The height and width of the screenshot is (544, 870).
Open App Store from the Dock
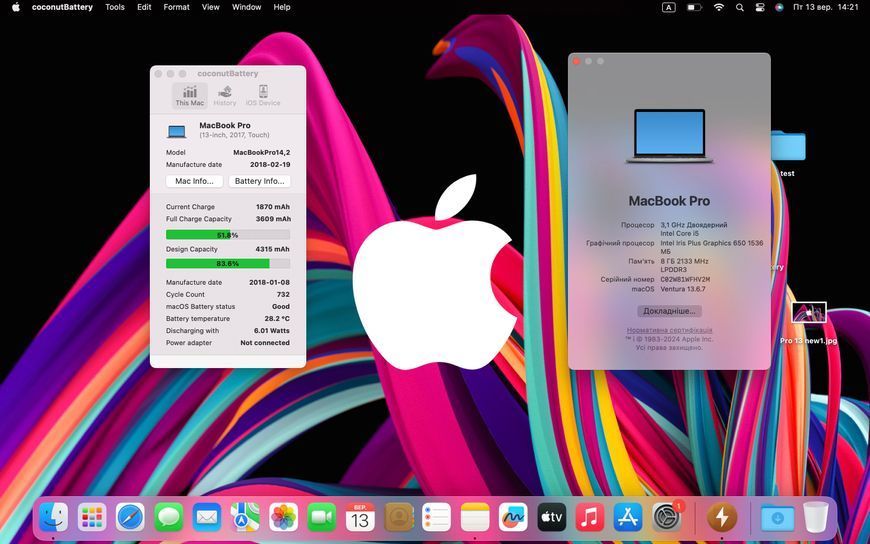pyautogui.click(x=628, y=517)
